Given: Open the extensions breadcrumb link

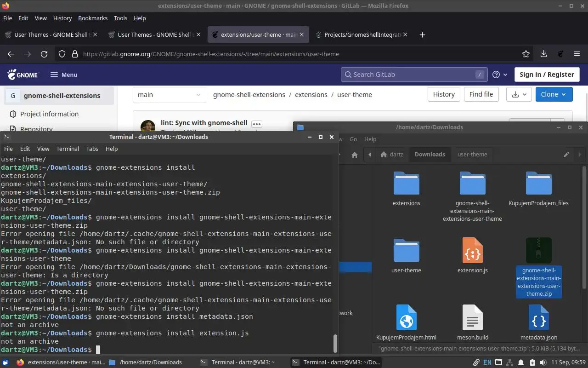Looking at the screenshot, I should click(311, 95).
